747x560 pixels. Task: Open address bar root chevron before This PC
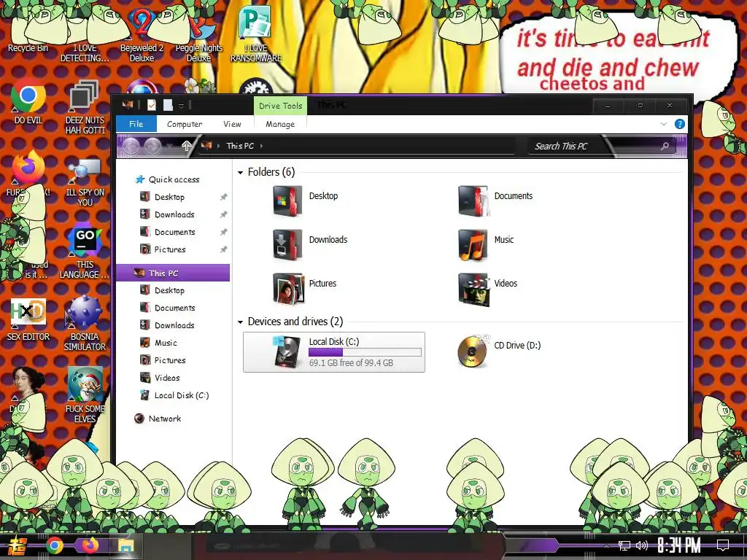tap(219, 146)
